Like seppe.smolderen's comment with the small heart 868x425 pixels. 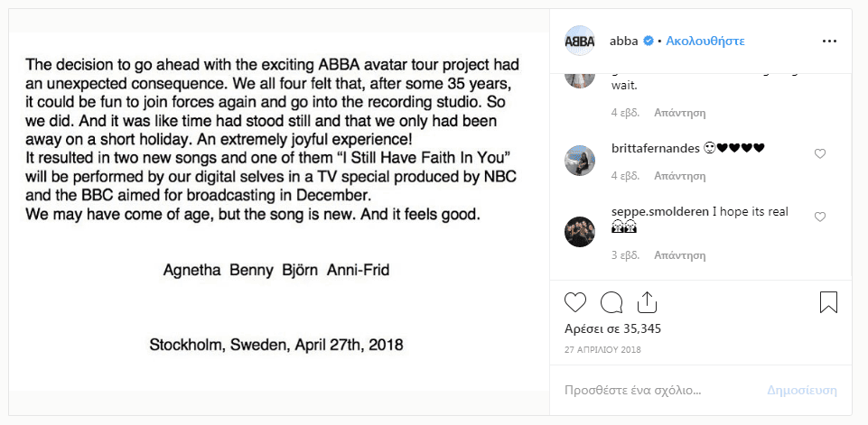tap(820, 217)
